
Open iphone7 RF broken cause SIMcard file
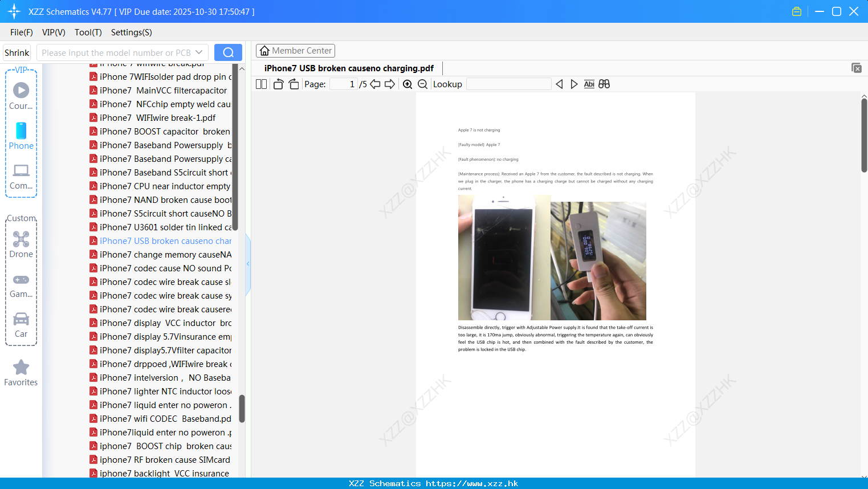point(160,459)
